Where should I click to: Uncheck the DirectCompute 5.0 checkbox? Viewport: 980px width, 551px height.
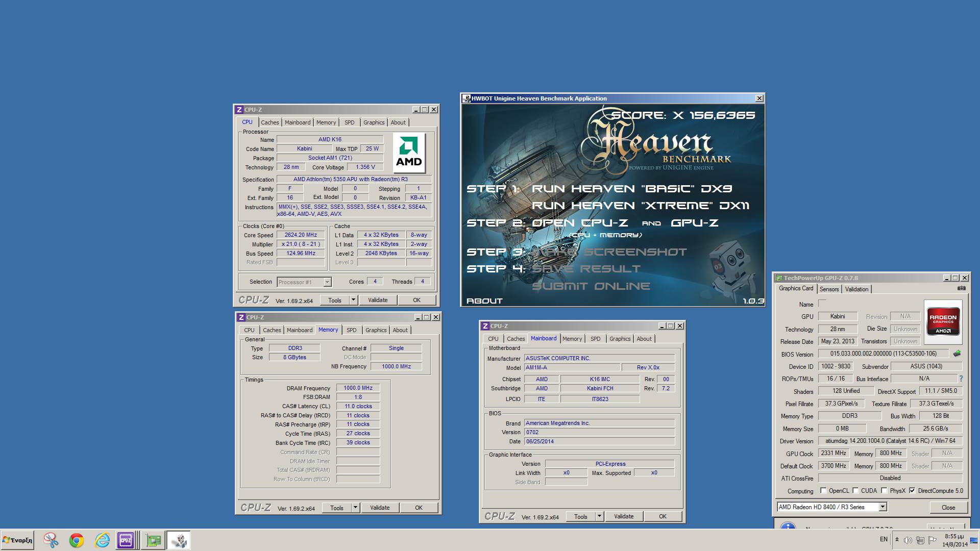pos(912,491)
